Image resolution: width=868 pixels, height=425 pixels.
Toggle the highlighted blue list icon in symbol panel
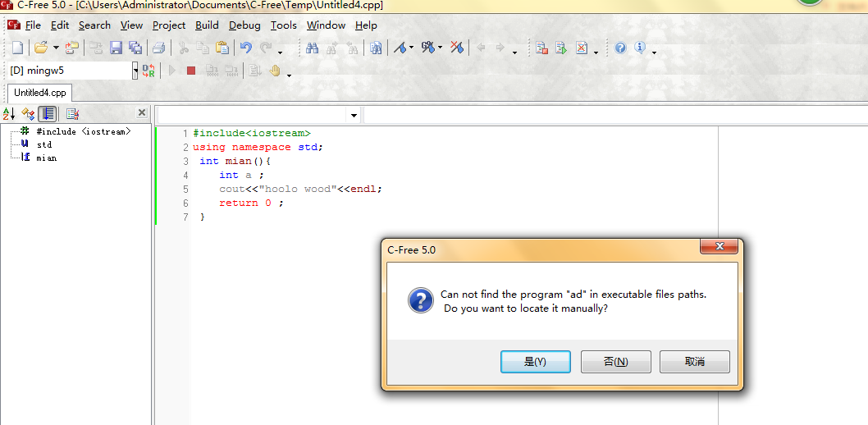coord(48,114)
